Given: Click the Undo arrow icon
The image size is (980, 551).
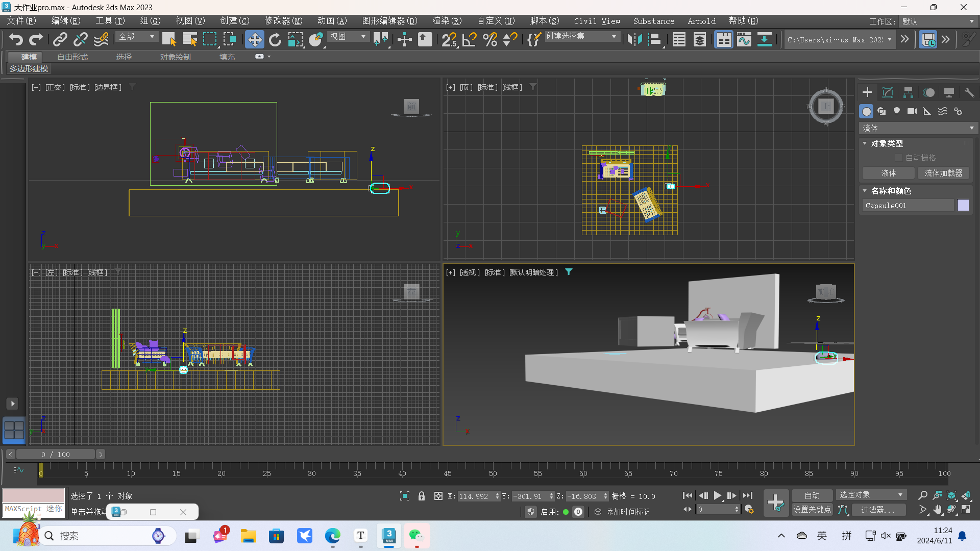Looking at the screenshot, I should pyautogui.click(x=16, y=39).
